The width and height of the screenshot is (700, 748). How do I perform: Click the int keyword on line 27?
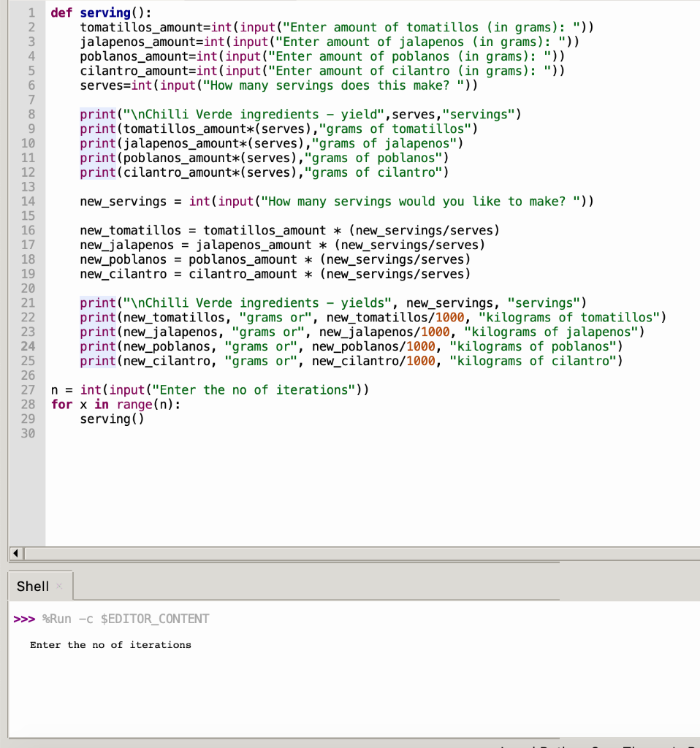[x=91, y=389]
